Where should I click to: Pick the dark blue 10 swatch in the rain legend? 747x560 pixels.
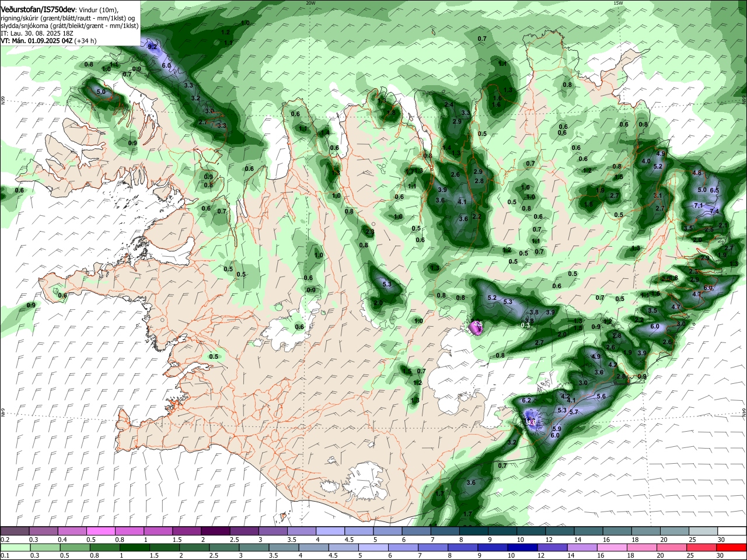pyautogui.click(x=521, y=547)
